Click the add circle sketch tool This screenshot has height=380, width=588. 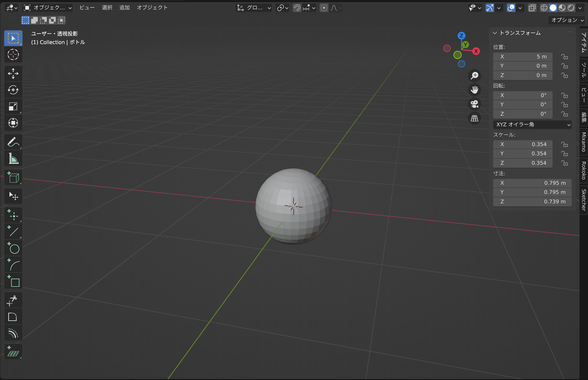click(x=13, y=248)
